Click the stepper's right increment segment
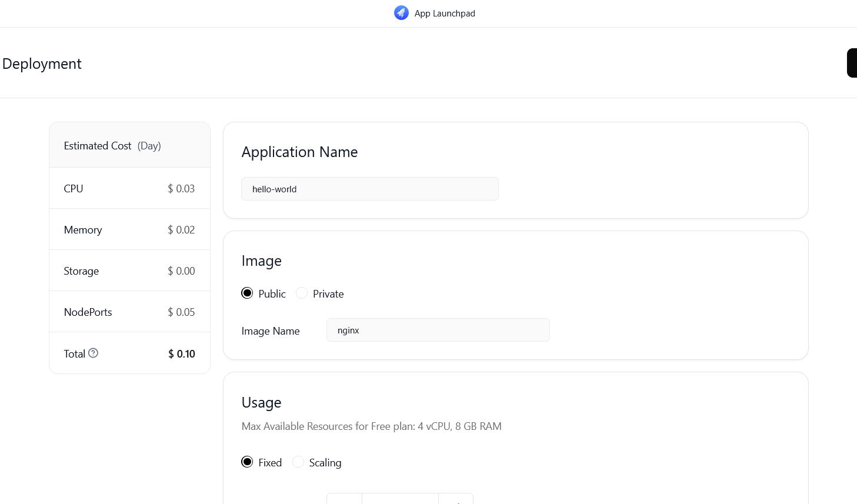 tap(456, 499)
